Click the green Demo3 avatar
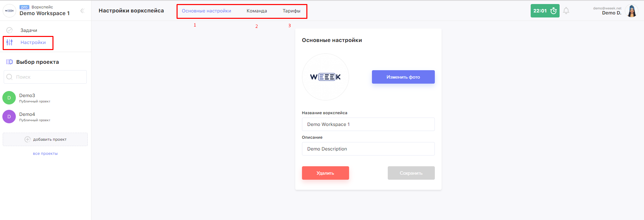Image resolution: width=644 pixels, height=220 pixels. coord(9,98)
